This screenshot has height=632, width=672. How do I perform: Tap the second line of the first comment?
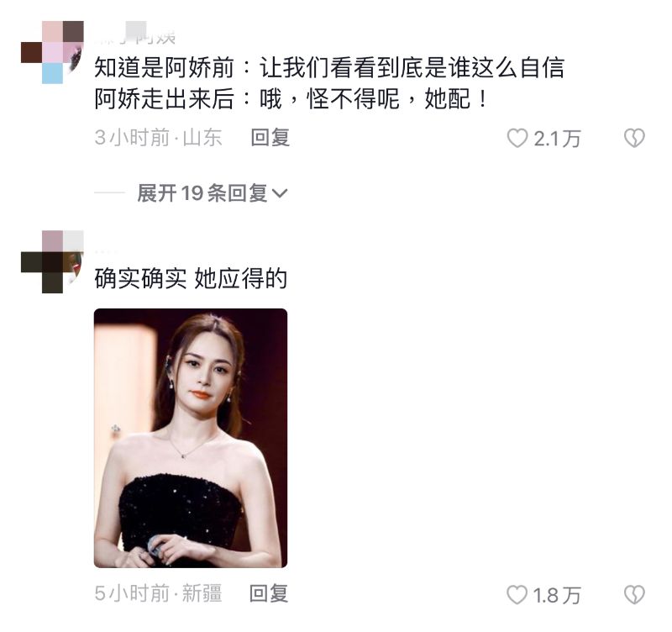(x=291, y=99)
